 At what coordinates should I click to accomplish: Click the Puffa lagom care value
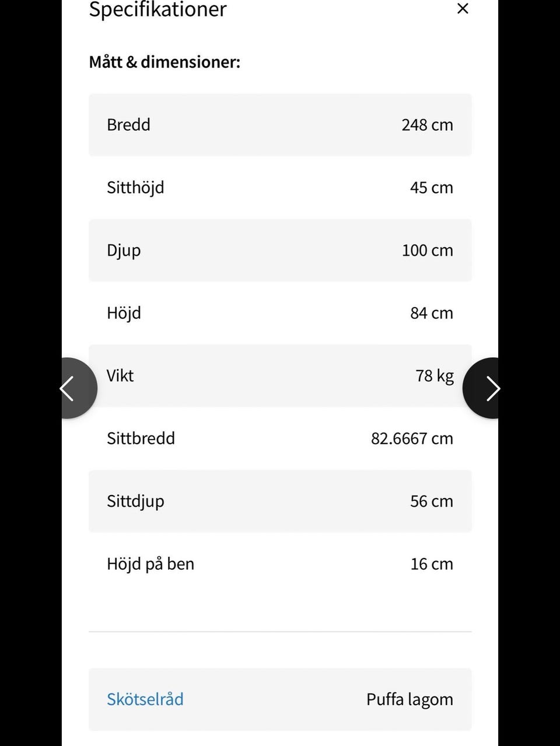tap(409, 699)
